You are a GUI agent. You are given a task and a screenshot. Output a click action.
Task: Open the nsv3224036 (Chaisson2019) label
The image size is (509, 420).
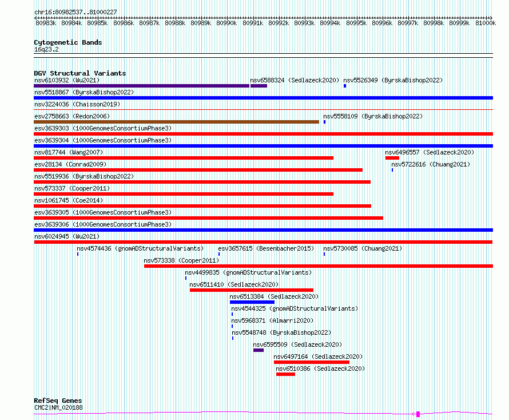pos(77,104)
